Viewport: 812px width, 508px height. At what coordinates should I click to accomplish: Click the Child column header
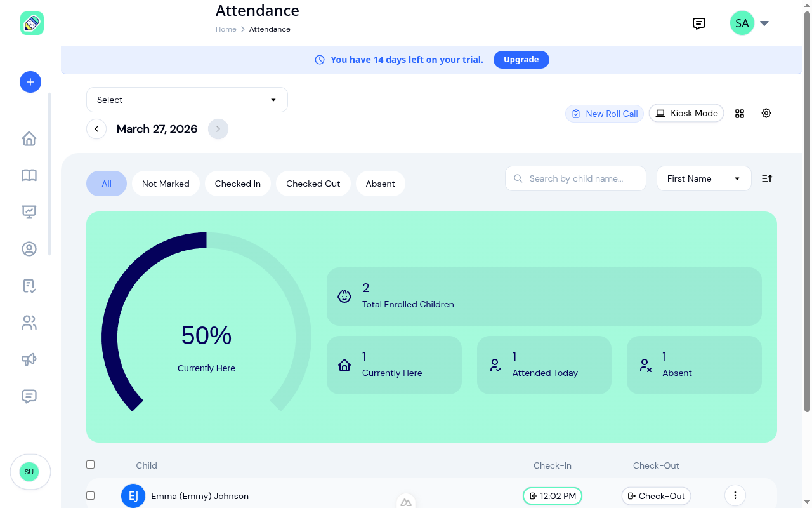coord(147,465)
